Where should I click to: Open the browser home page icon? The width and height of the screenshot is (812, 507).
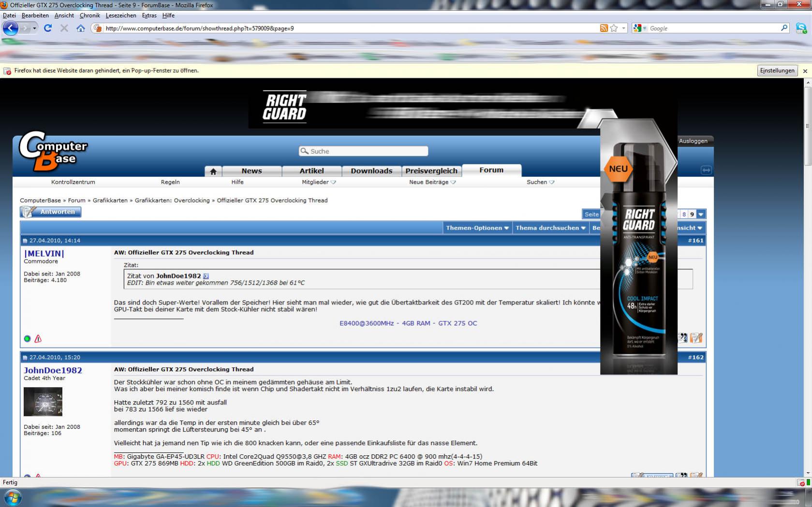coord(81,28)
